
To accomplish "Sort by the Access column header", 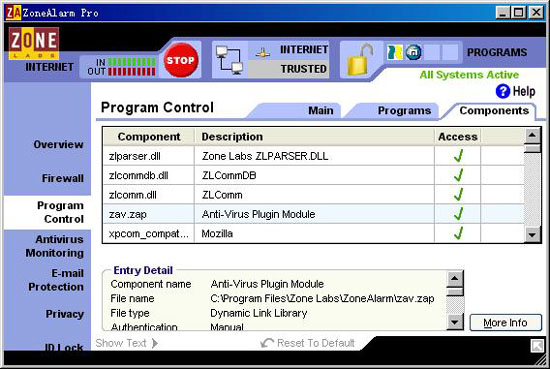I will point(457,136).
